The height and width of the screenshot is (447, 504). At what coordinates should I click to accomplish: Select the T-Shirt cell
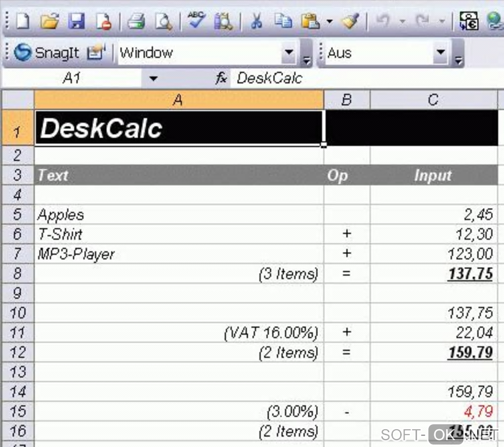click(179, 234)
